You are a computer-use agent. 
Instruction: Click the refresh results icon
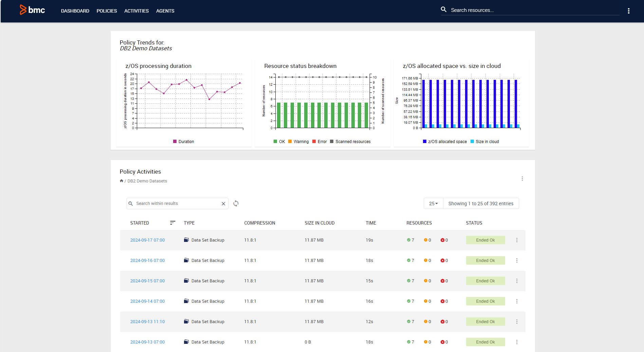(x=236, y=204)
